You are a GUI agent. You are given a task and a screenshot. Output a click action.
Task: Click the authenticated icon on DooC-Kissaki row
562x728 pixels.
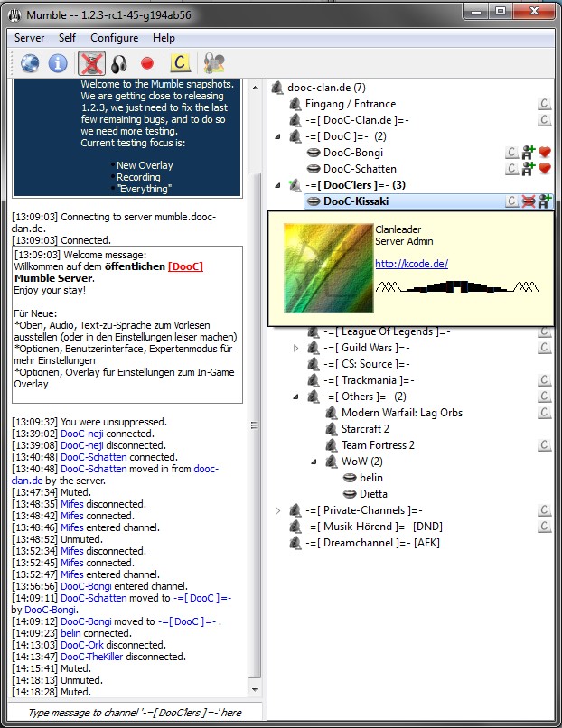(x=544, y=201)
